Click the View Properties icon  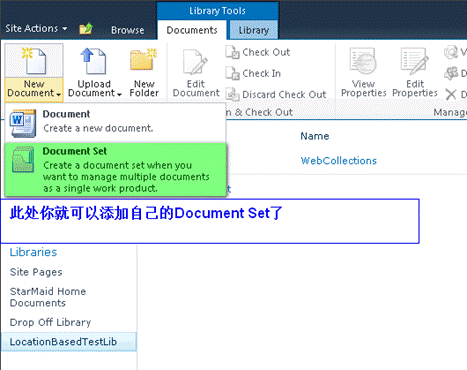coord(363,61)
